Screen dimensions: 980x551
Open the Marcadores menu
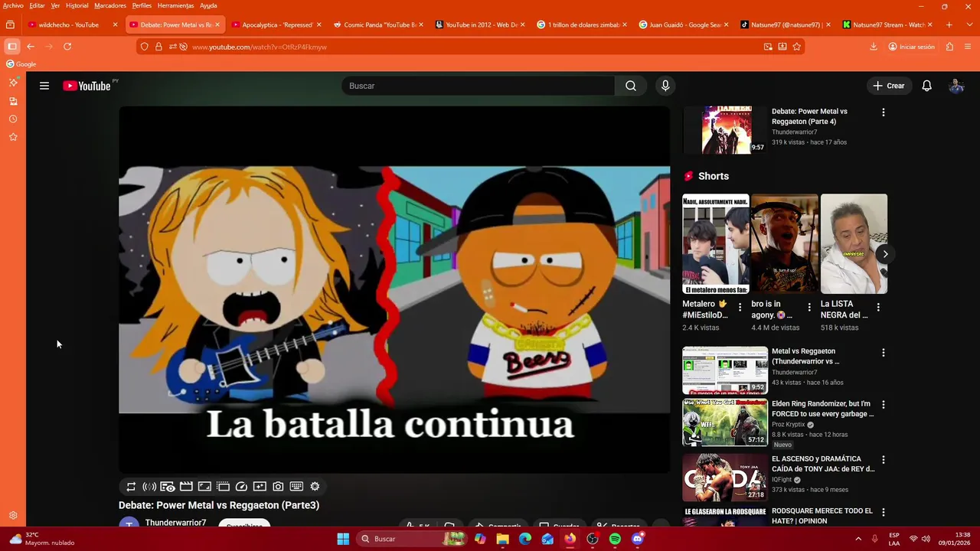(110, 5)
